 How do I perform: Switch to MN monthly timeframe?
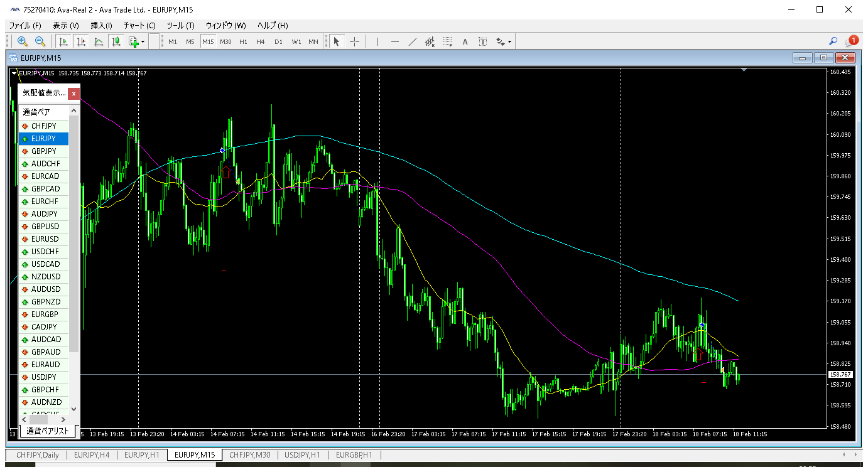[313, 42]
